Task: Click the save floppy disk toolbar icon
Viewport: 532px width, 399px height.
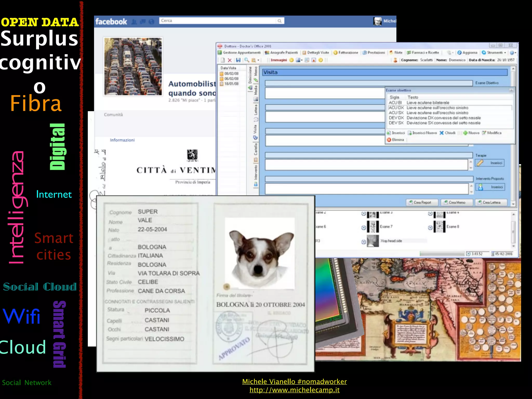Action: (238, 60)
